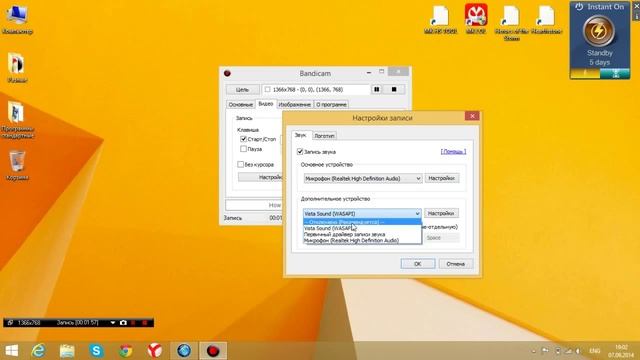Click the Настройки button in Bandicam Видео tab
640x360 pixels.
tap(260, 177)
